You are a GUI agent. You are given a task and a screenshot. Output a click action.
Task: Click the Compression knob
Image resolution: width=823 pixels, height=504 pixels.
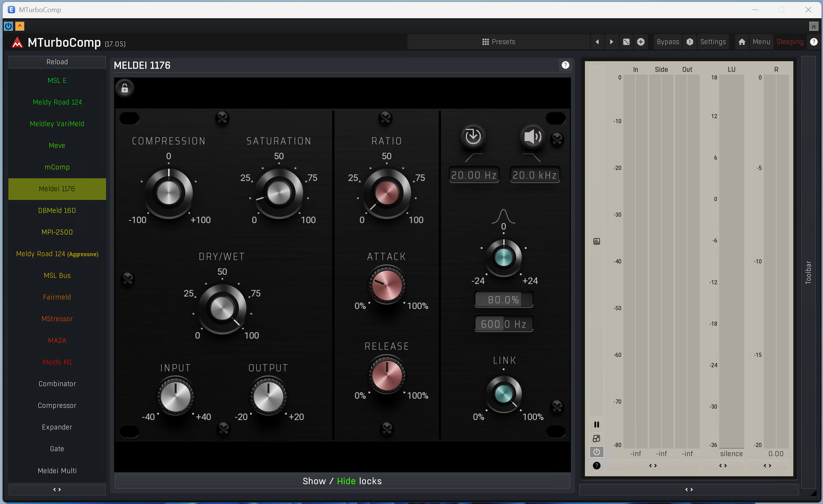tap(169, 193)
